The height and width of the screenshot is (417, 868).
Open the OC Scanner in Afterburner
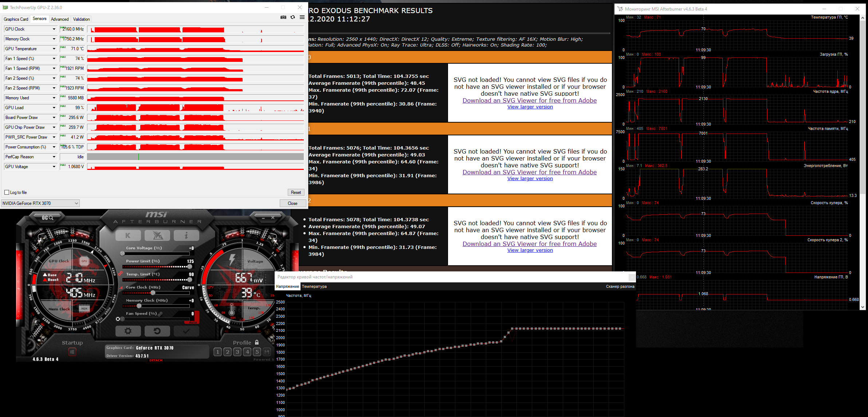[x=48, y=218]
